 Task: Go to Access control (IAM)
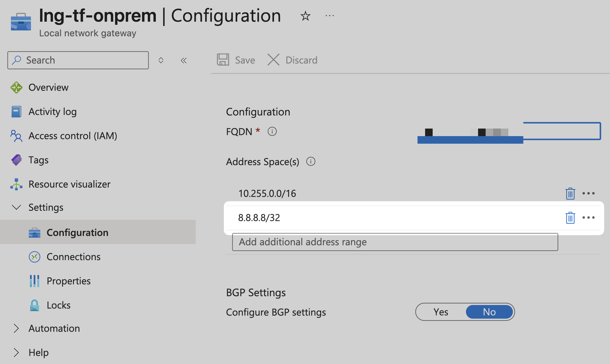point(73,136)
